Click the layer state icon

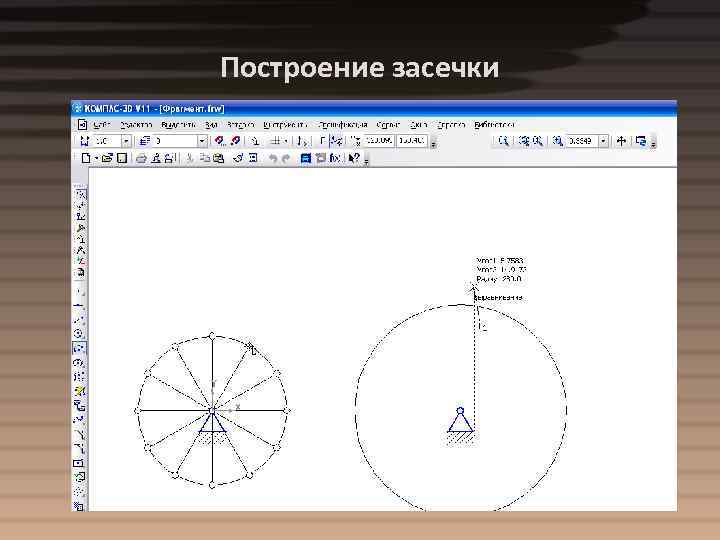(145, 141)
